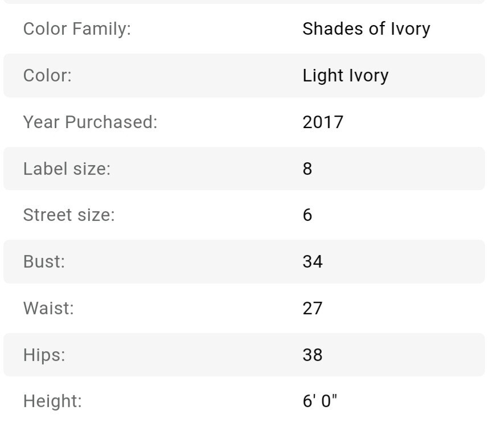This screenshot has width=492, height=448.
Task: Click the shaded Color row background
Action: point(244,76)
